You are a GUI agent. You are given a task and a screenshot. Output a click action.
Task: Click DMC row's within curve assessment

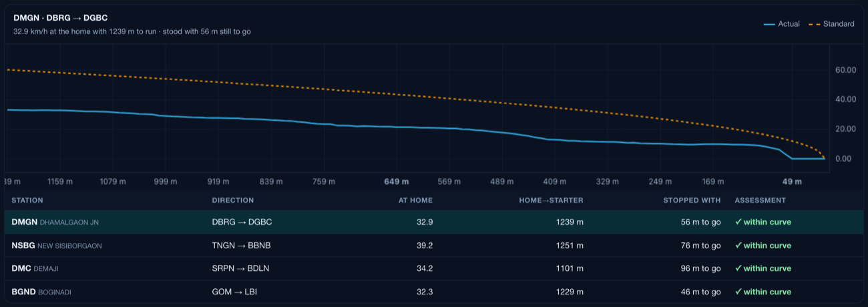[x=763, y=268]
